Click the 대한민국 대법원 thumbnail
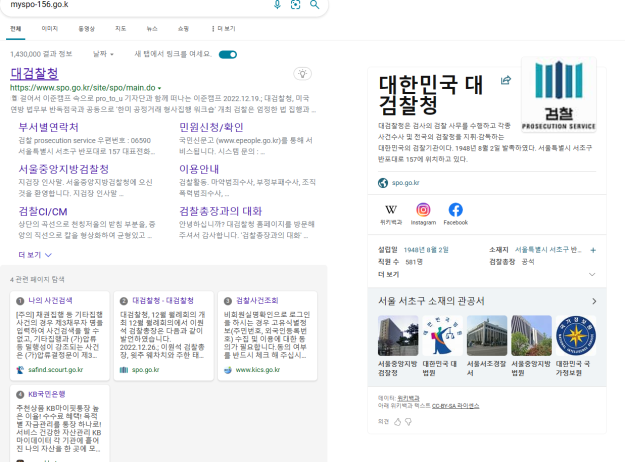 tap(442, 336)
